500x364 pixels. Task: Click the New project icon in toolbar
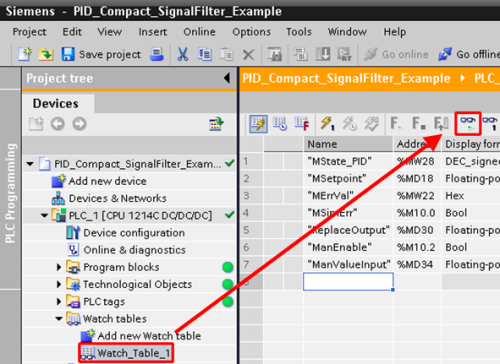(25, 54)
